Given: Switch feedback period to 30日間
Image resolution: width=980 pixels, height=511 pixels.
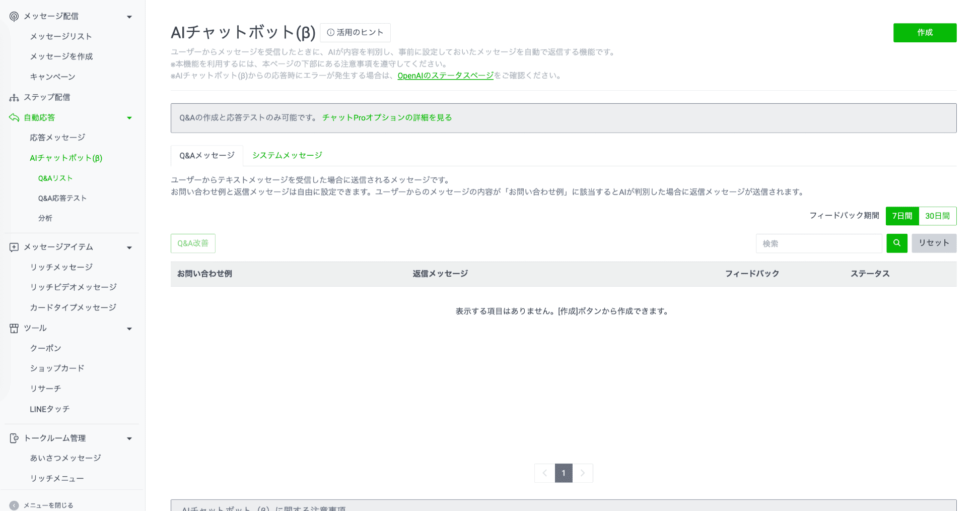Looking at the screenshot, I should (x=937, y=216).
